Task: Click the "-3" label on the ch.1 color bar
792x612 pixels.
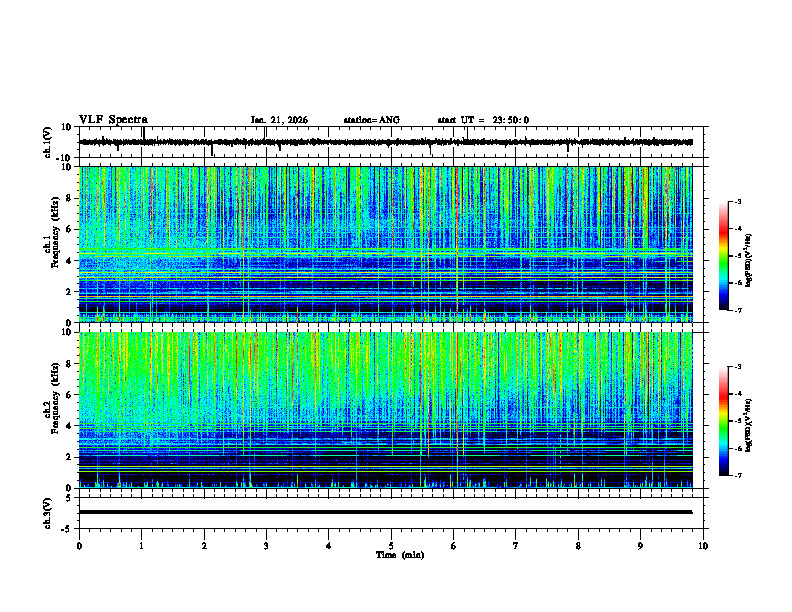Action: [x=738, y=202]
